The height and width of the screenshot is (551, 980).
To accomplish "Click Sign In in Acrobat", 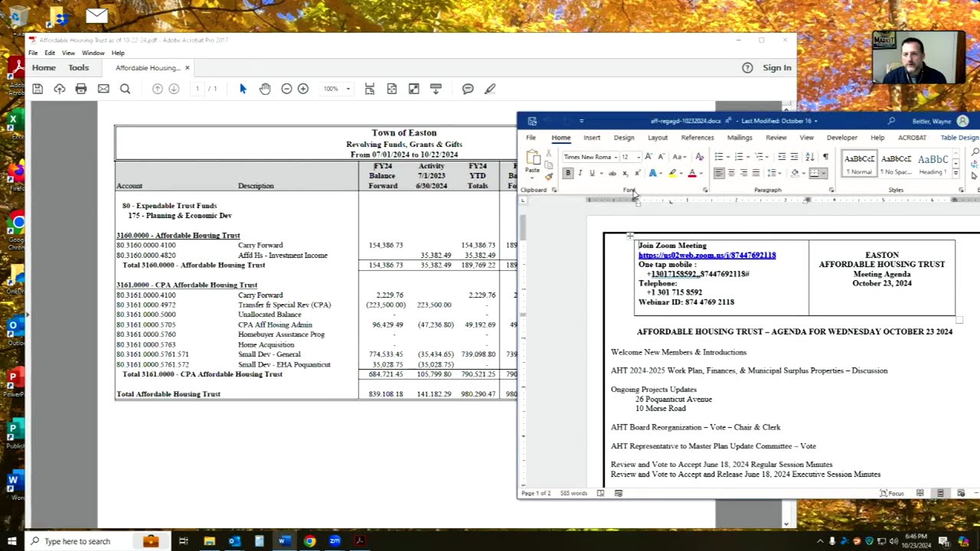I will tap(777, 67).
